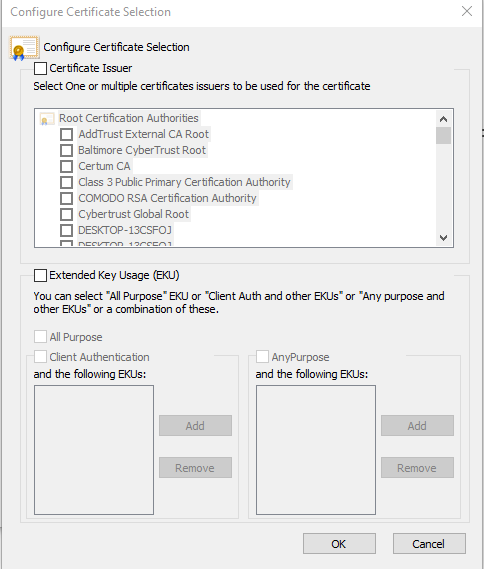Tick the AnyPurpose checkbox
484x569 pixels.
click(262, 357)
